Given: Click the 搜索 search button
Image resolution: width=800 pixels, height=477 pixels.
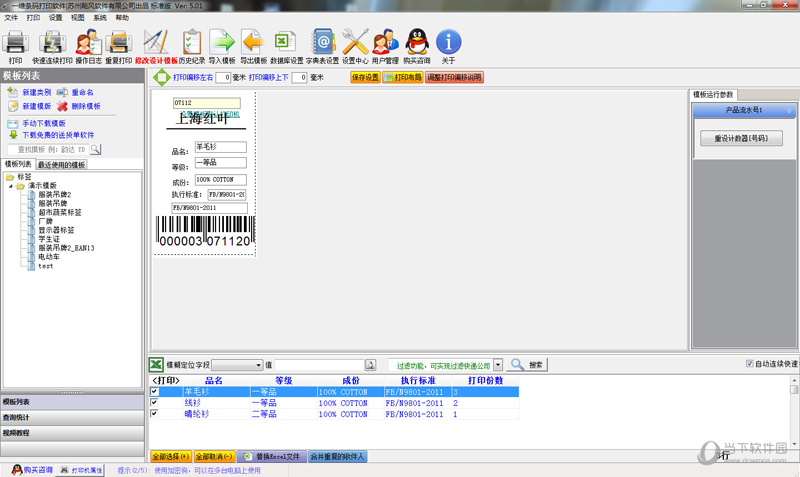Looking at the screenshot, I should click(527, 365).
